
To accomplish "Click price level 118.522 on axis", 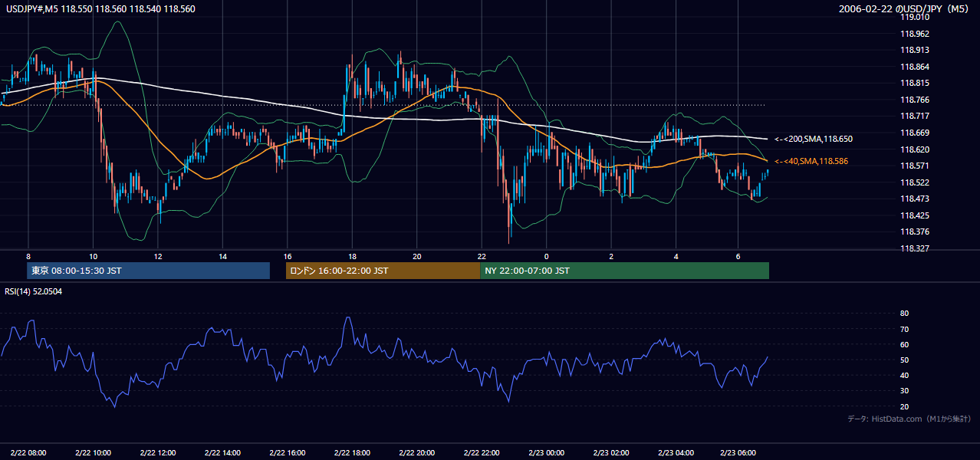I will (x=914, y=182).
